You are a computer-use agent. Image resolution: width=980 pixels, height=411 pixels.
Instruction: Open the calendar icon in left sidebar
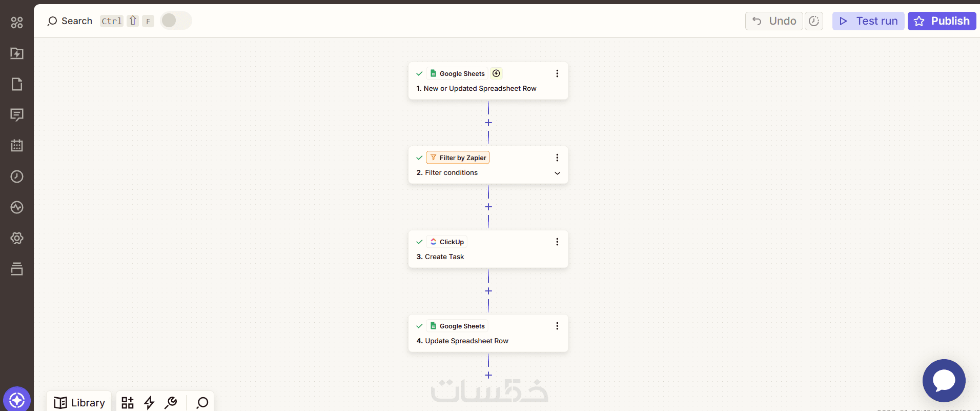[17, 146]
